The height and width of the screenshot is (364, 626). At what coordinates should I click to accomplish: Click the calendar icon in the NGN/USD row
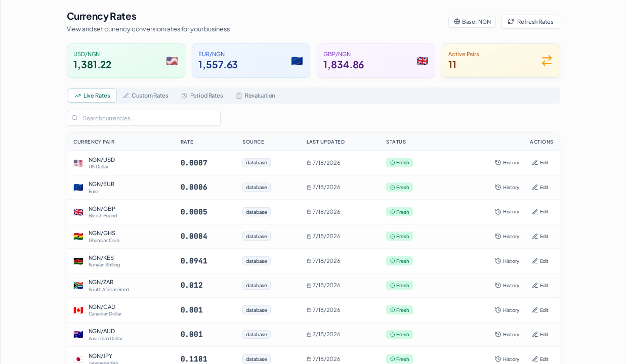[x=309, y=163]
